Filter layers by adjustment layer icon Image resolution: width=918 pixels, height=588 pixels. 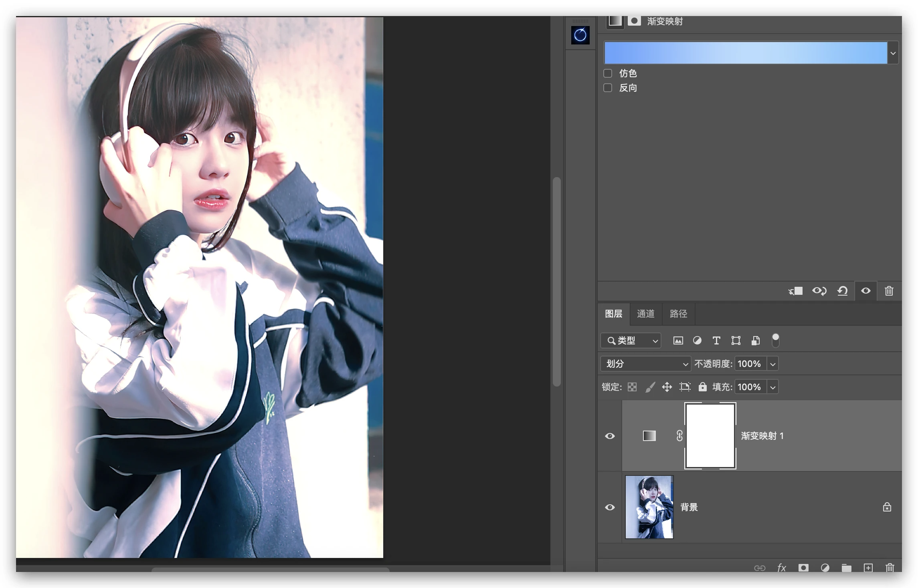click(x=697, y=340)
